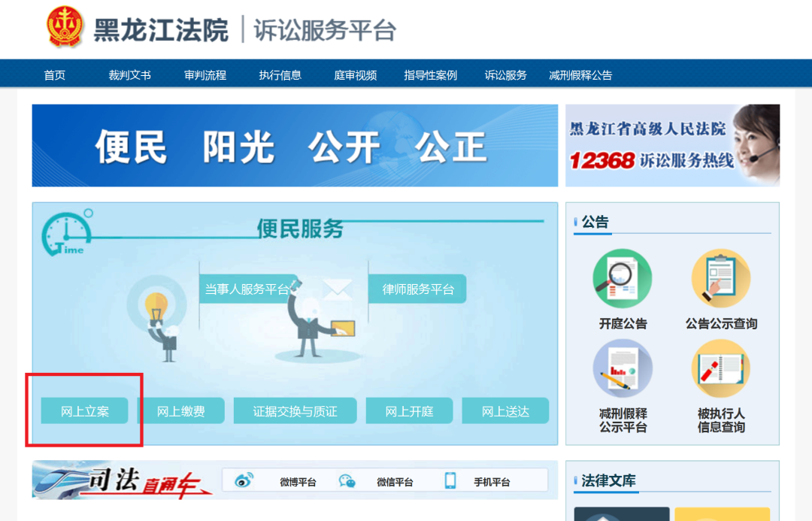This screenshot has width=812, height=521.
Task: Open 减刑假释公告 in navigation bar
Action: coord(580,75)
